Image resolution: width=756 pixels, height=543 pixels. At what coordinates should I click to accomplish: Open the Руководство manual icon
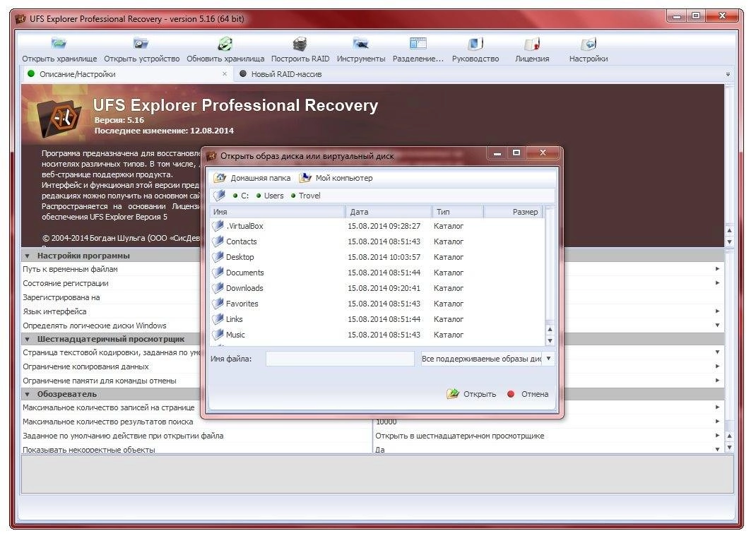[x=476, y=44]
